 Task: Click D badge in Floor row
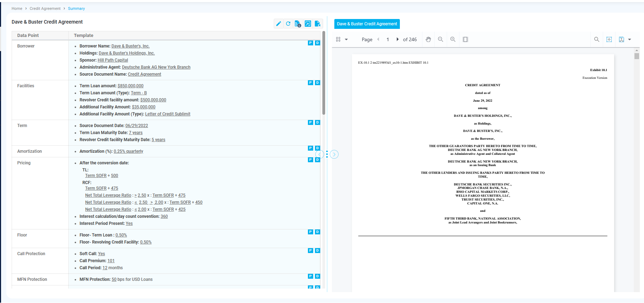pos(317,232)
